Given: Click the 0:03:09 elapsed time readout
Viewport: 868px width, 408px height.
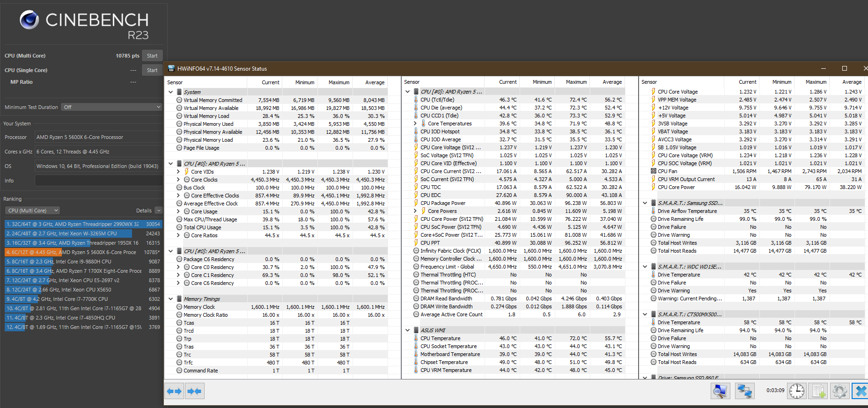Looking at the screenshot, I should pyautogui.click(x=775, y=390).
